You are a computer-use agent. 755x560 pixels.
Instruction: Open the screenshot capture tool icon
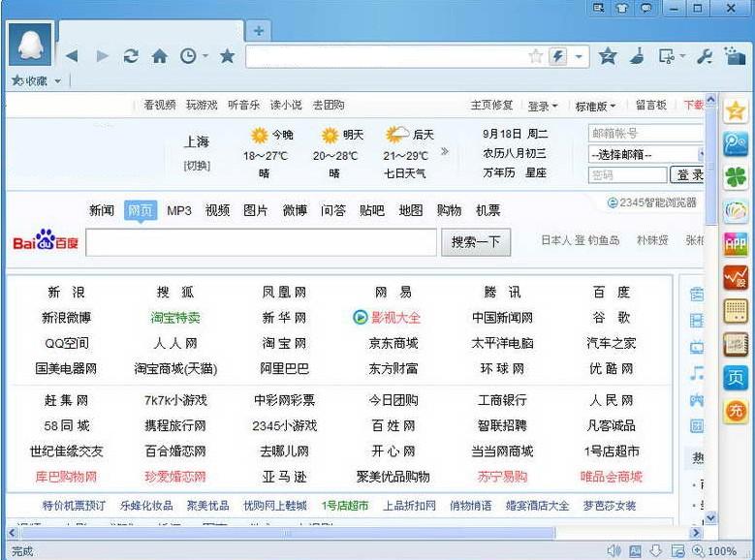coord(667,56)
